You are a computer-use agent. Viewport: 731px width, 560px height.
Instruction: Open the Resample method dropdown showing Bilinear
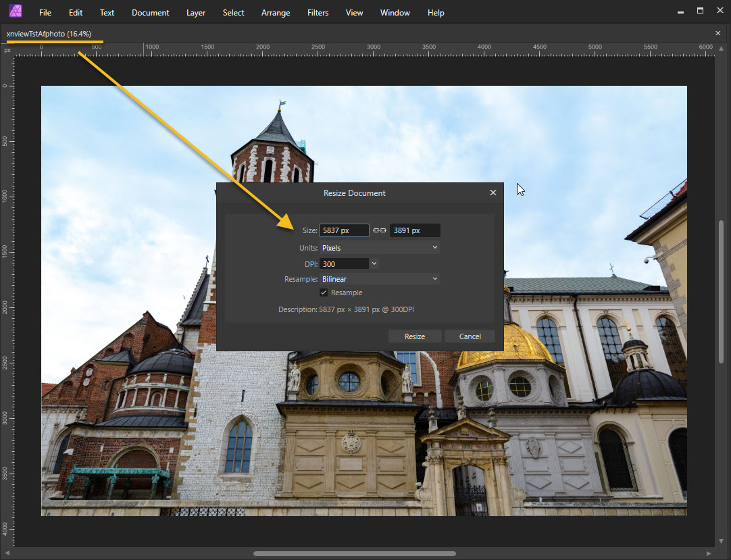pyautogui.click(x=379, y=279)
